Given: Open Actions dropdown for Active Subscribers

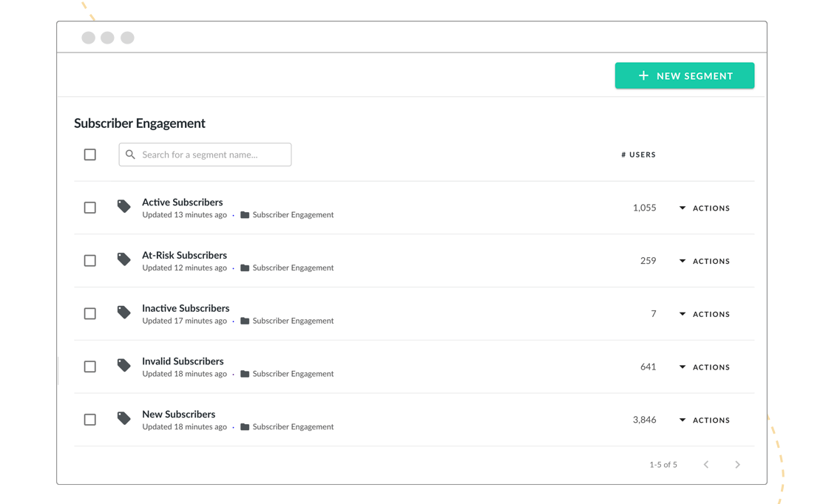Looking at the screenshot, I should [x=704, y=208].
